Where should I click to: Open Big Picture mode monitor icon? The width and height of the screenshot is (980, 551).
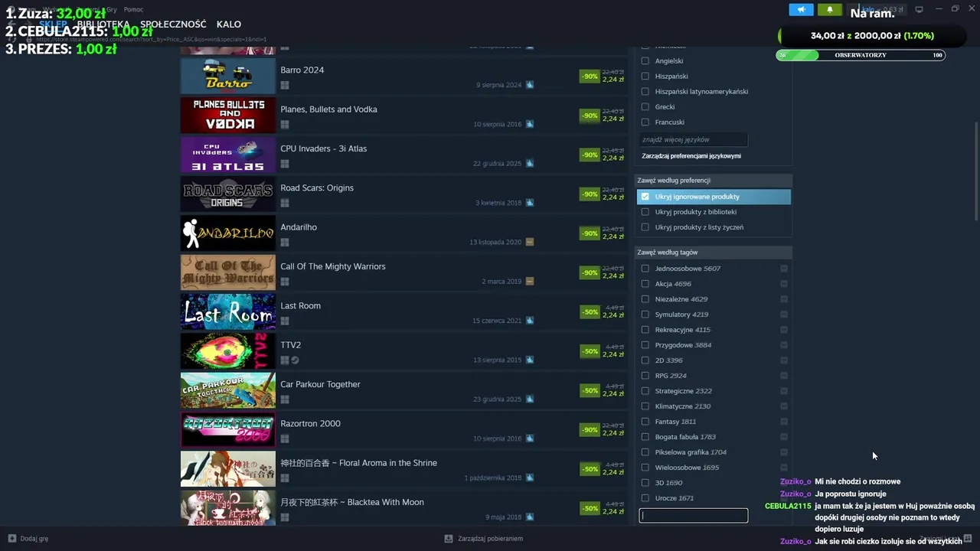tap(919, 9)
